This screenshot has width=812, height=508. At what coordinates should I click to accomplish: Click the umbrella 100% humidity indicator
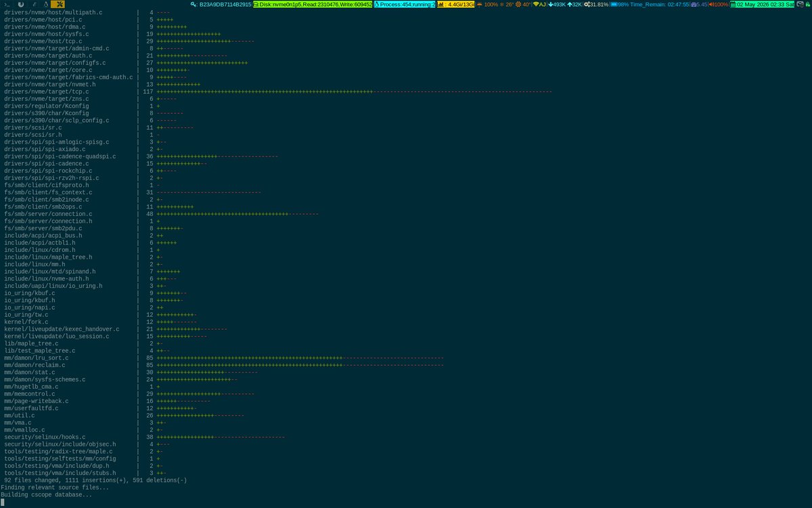point(487,4)
